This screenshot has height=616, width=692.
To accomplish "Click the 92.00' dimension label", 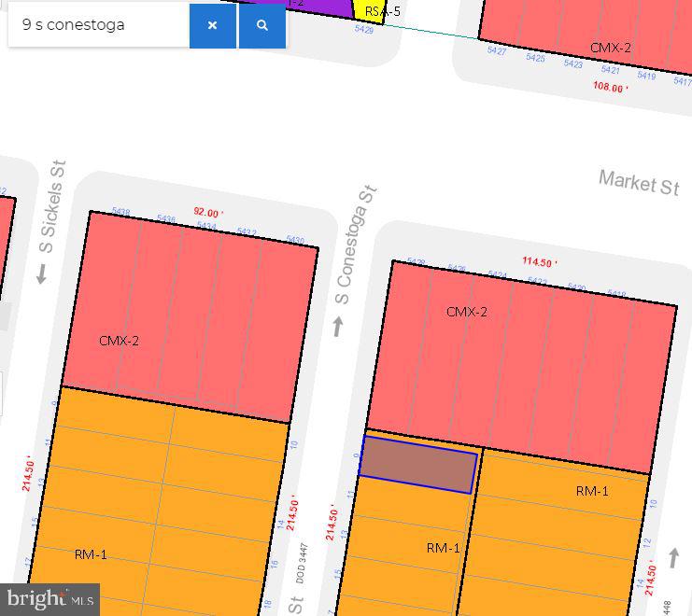I will 205,212.
